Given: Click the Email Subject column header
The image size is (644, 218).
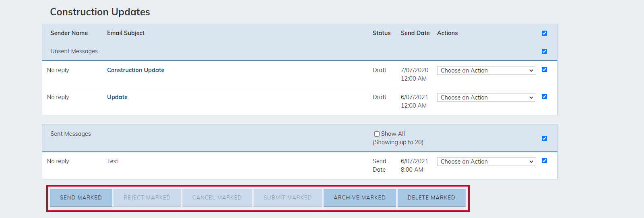Looking at the screenshot, I should 126,33.
